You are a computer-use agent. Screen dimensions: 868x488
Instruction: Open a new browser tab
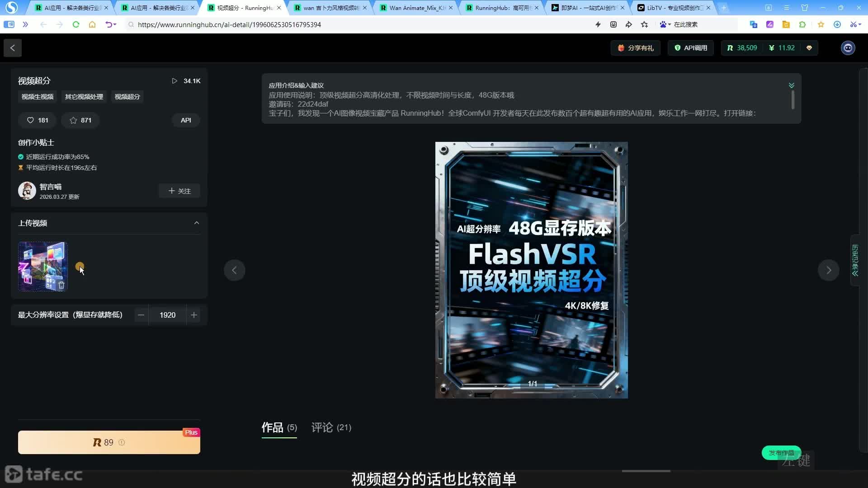[x=724, y=8]
